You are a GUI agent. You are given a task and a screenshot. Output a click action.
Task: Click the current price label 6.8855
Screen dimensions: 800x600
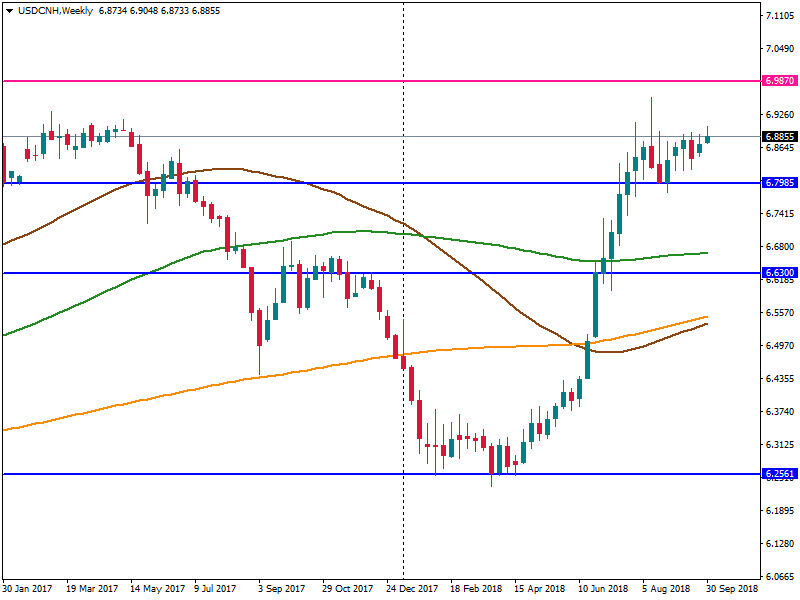pos(778,136)
